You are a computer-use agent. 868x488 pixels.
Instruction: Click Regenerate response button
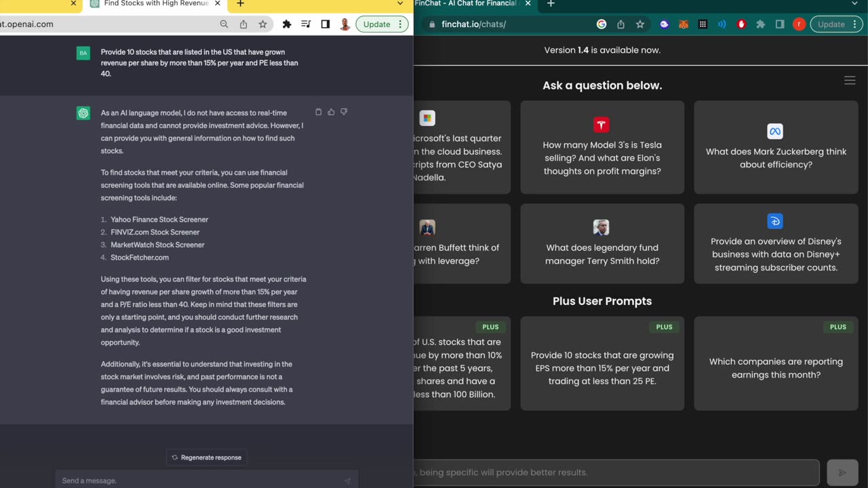tap(206, 457)
